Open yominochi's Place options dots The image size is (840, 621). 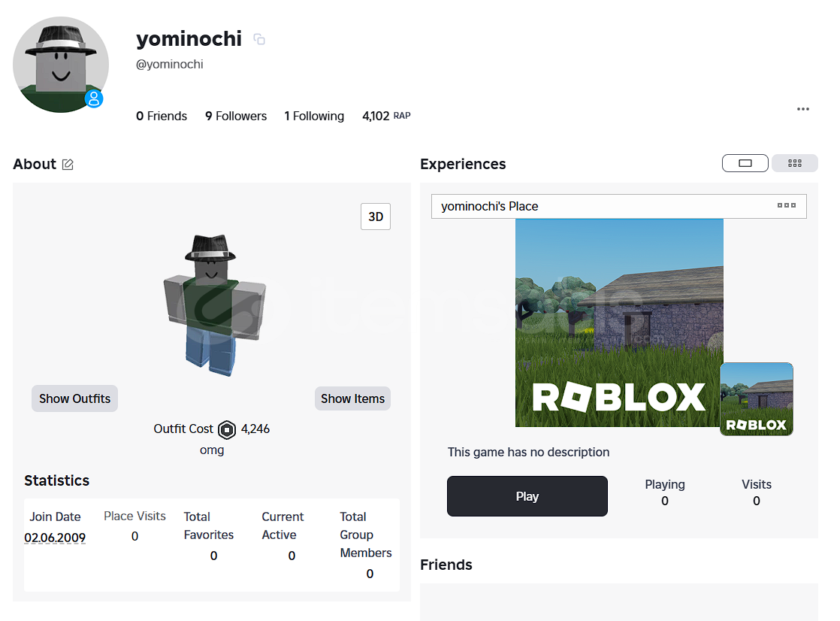tap(787, 206)
